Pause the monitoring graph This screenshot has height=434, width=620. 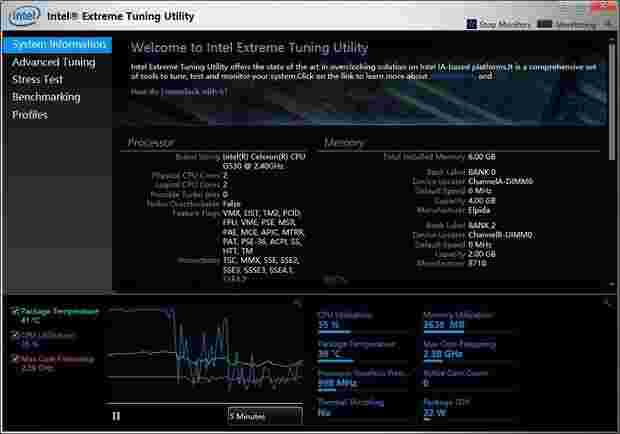[x=116, y=416]
